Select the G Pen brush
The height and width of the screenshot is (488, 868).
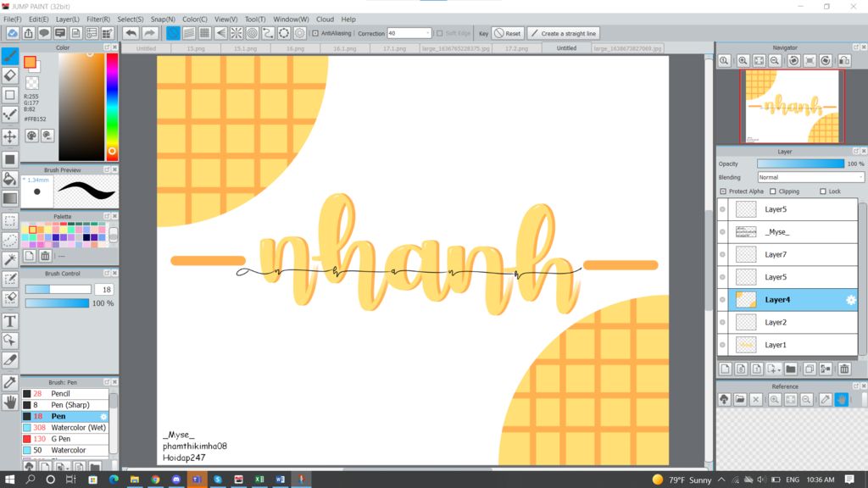(65, 439)
